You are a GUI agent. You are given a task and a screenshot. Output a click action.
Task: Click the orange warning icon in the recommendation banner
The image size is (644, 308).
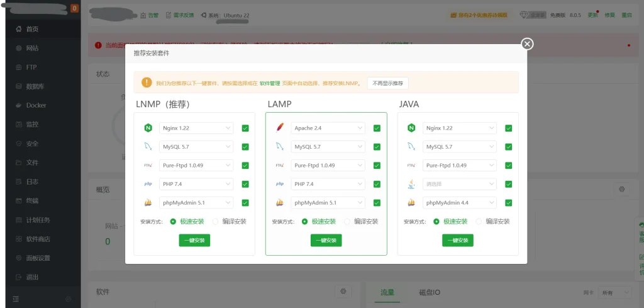click(x=147, y=83)
